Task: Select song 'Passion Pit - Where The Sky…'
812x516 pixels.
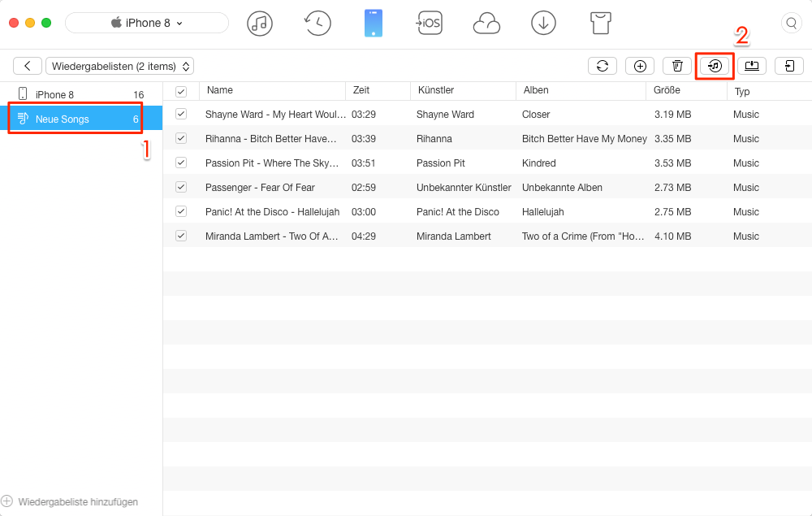Action: pos(272,163)
